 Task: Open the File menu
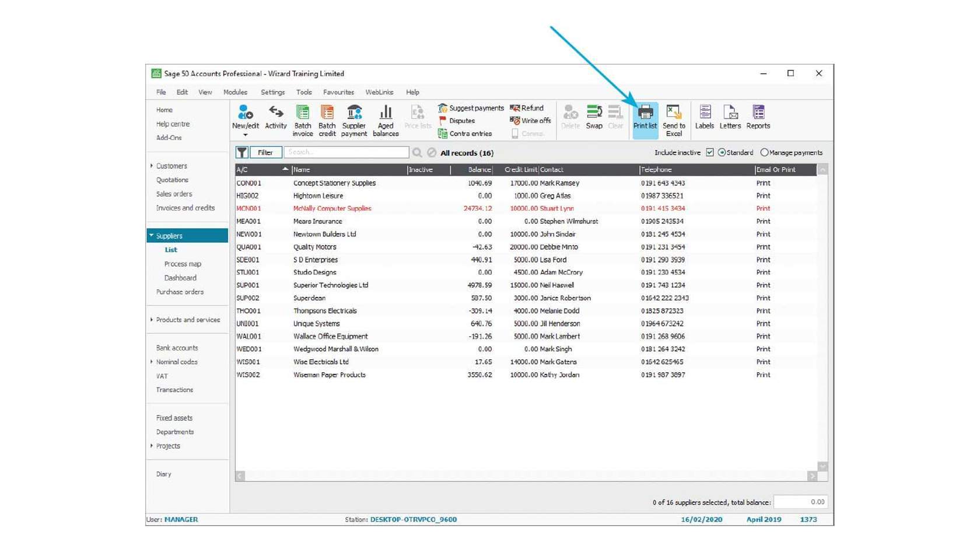click(x=161, y=92)
